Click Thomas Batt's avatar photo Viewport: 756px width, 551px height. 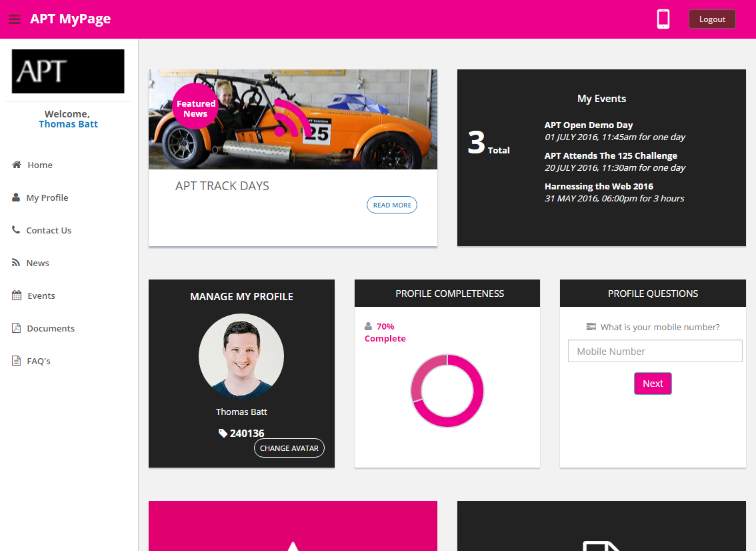click(241, 356)
